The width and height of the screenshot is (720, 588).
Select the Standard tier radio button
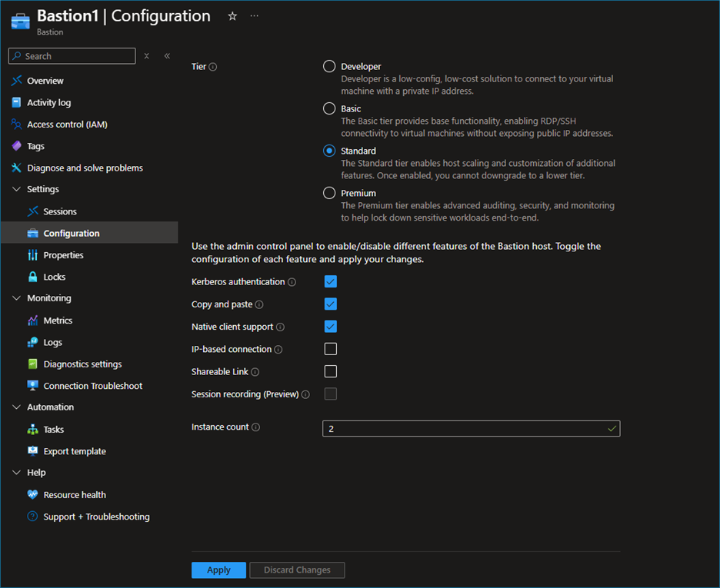click(329, 151)
